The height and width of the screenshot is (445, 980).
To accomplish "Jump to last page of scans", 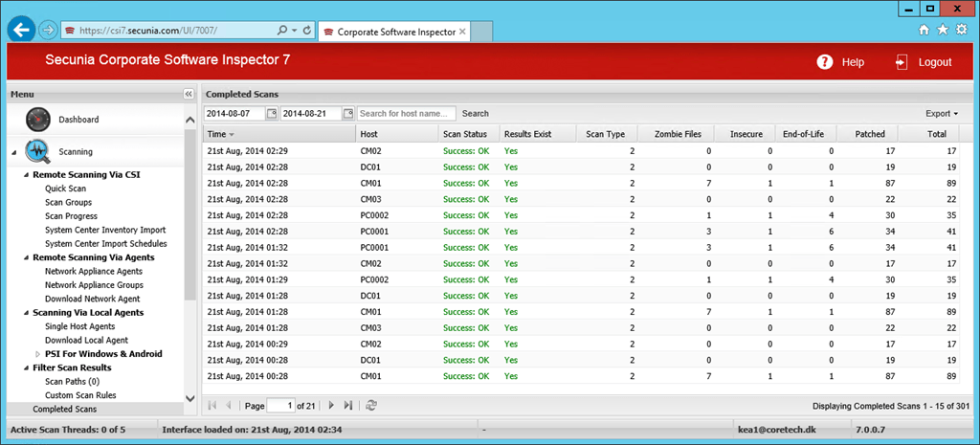I will (348, 406).
